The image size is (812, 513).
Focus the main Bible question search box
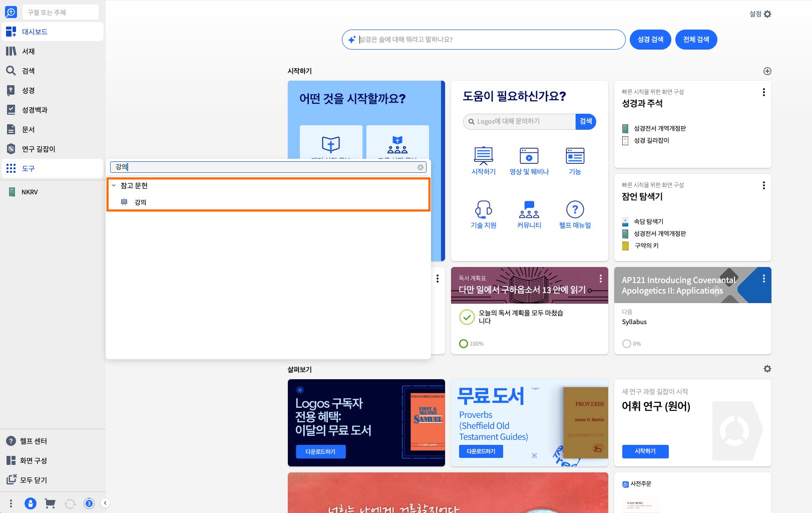[x=484, y=40]
